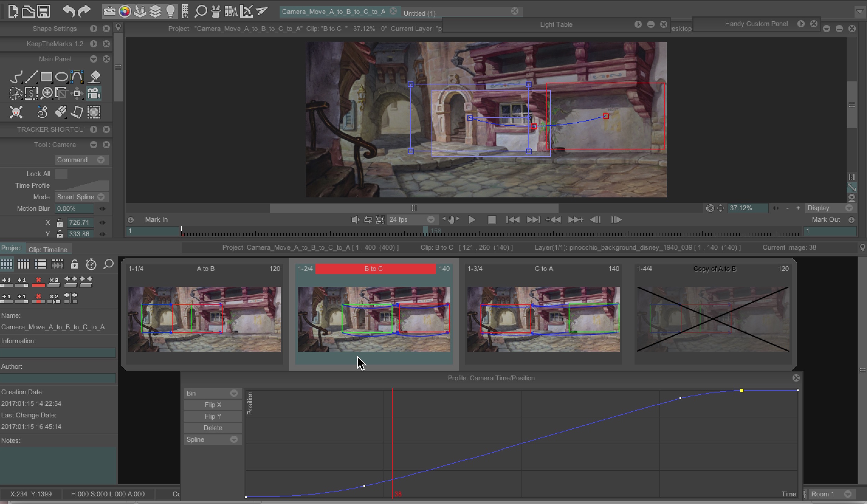Open the 24 fps frame rate dropdown
867x504 pixels.
click(x=412, y=219)
